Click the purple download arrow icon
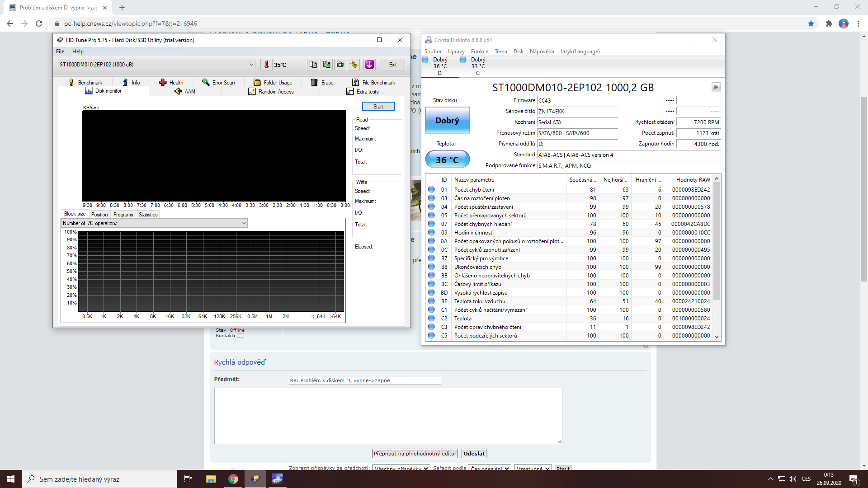Viewport: 868px width, 488px height. [369, 65]
